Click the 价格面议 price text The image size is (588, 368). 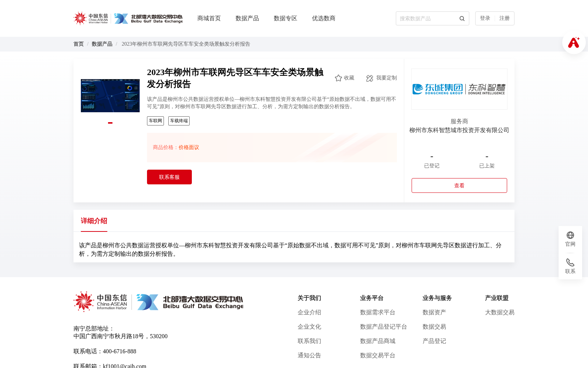(189, 148)
